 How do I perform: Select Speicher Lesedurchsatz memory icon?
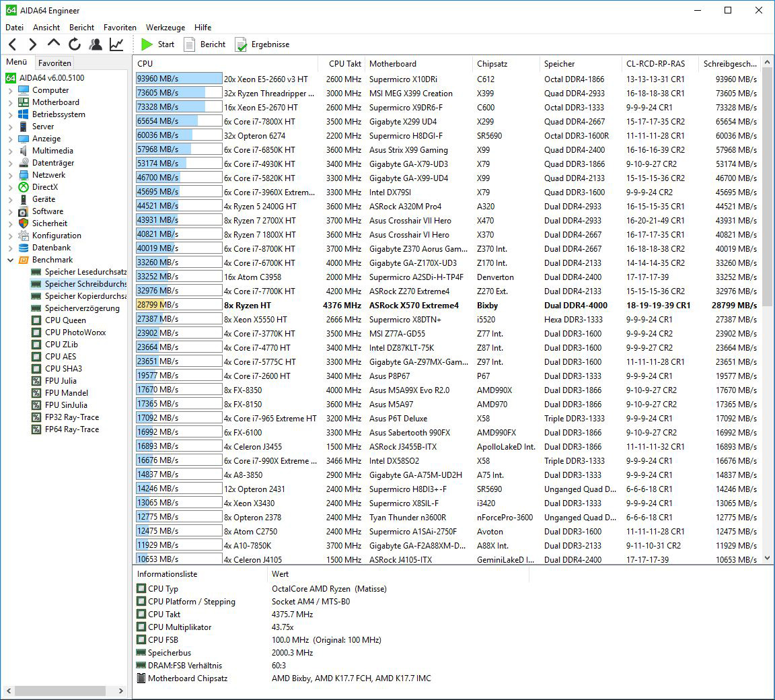pos(36,272)
